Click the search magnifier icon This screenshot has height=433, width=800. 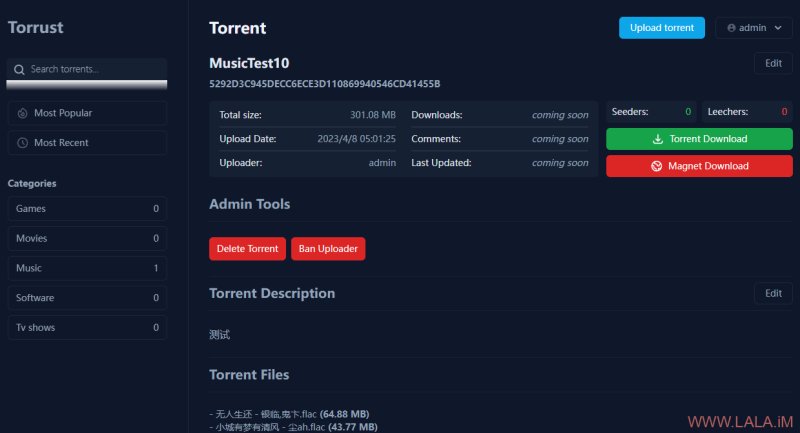(19, 69)
